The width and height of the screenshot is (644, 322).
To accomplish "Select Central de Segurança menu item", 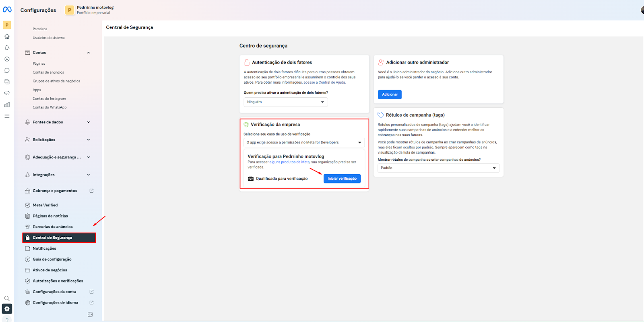I will [59, 238].
